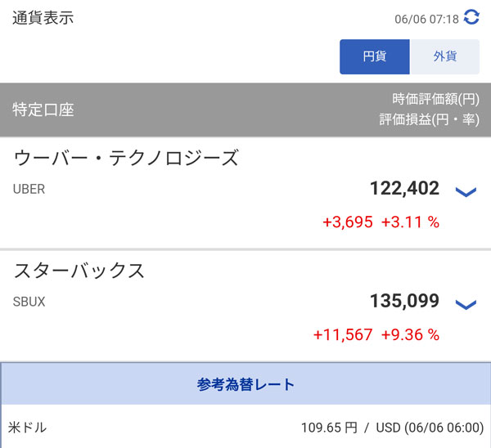Click the 評価損益(円・率) column header
This screenshot has width=491, height=448.
429,119
